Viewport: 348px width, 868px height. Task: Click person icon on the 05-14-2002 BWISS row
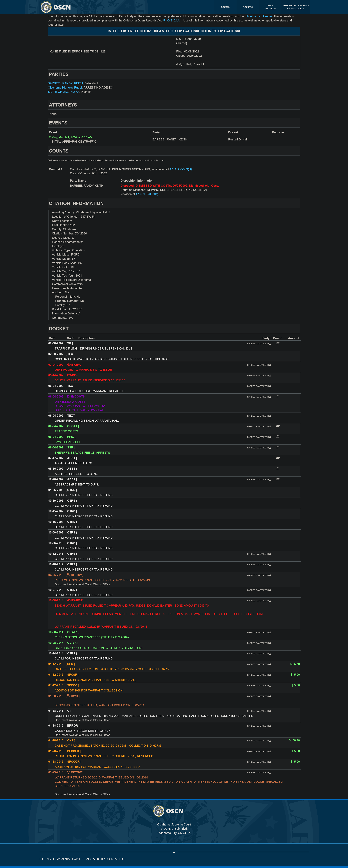(270, 375)
